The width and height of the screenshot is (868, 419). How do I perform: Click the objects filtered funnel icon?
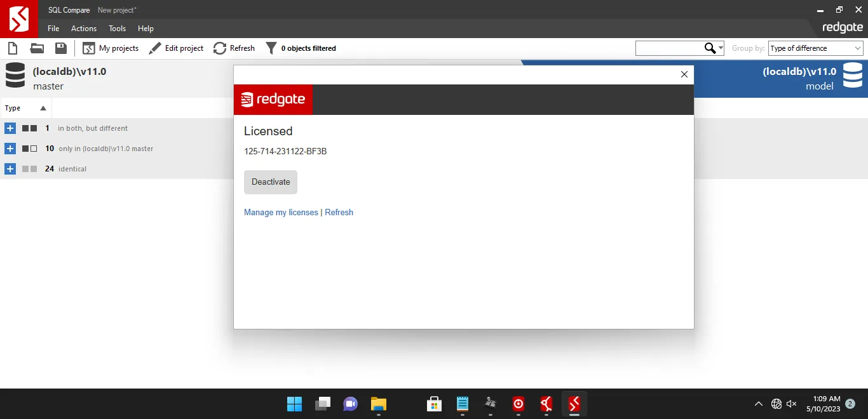(x=271, y=48)
